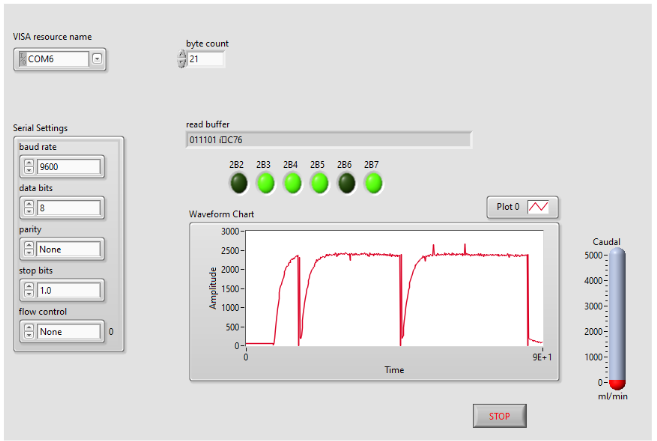Click the 2B7 green LED
Viewport: 657px width, 441px height.
372,183
